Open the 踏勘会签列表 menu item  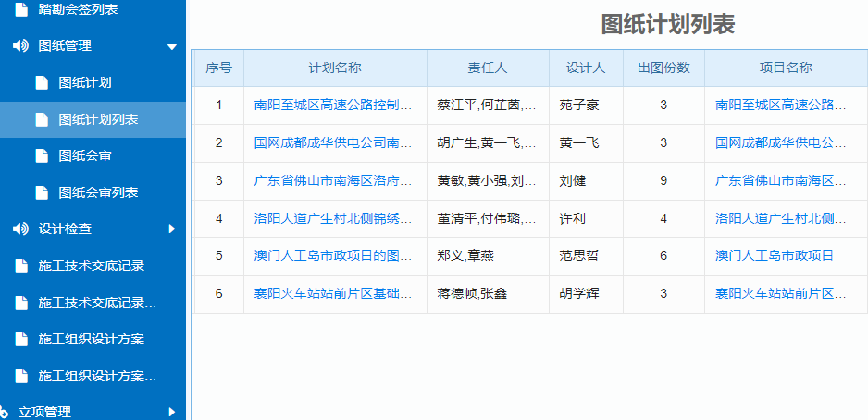78,9
